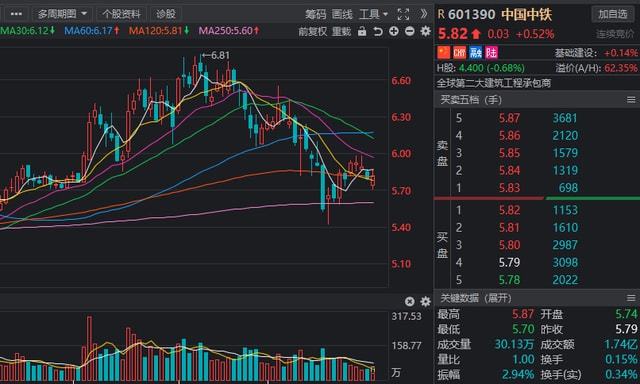640x384 pixels.
Task: Zoom in chart with plus icon
Action: click(x=393, y=31)
